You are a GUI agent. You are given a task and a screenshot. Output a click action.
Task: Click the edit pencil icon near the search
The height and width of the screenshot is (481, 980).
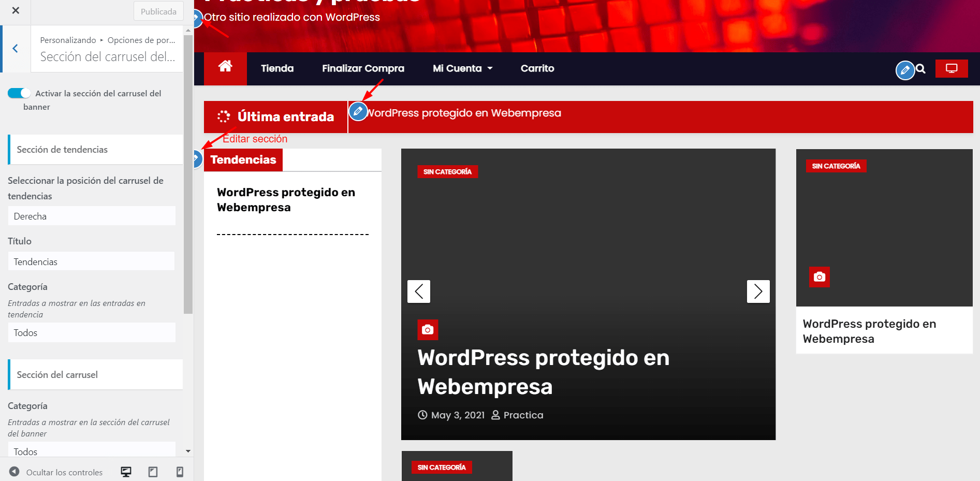[905, 70]
